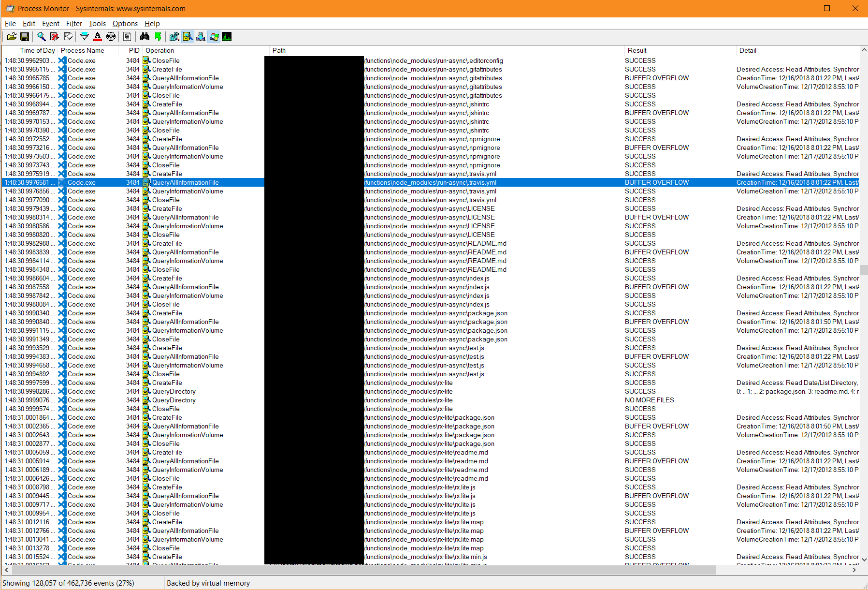
Task: Click Code.exe icon in row 1:48:30.9962903
Action: click(62, 60)
